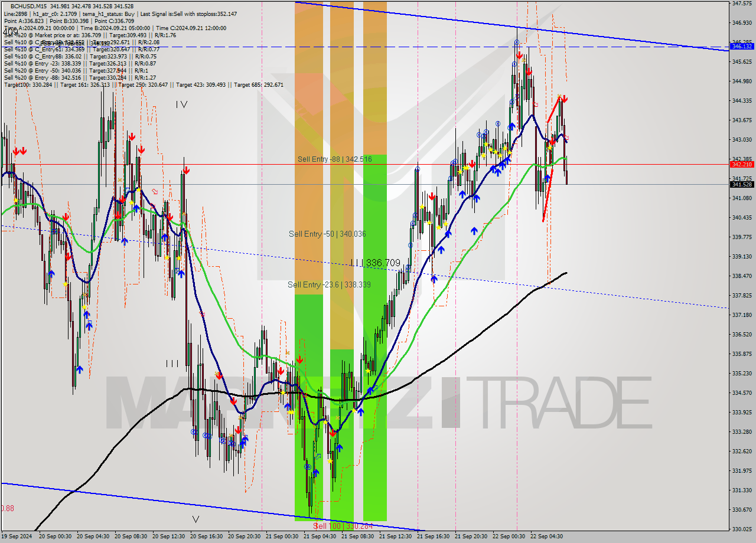This screenshot has height=543, width=756.
Task: Click the 347.575 price scale value
Action: (x=741, y=4)
